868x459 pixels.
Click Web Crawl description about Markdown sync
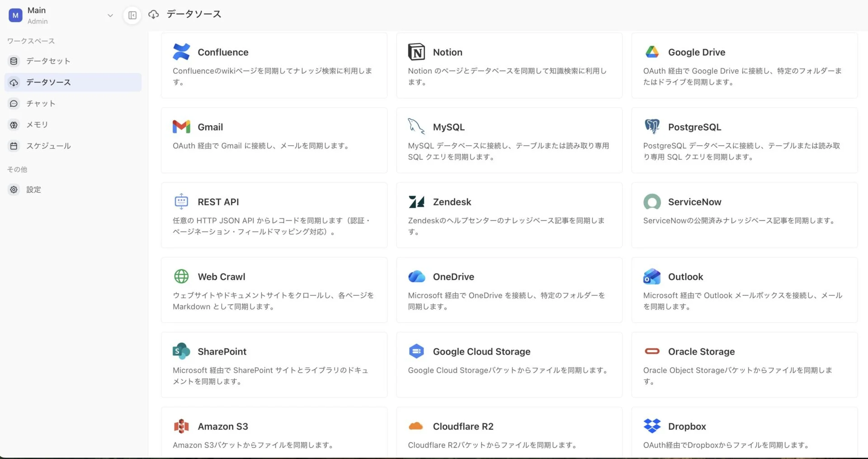pyautogui.click(x=273, y=301)
